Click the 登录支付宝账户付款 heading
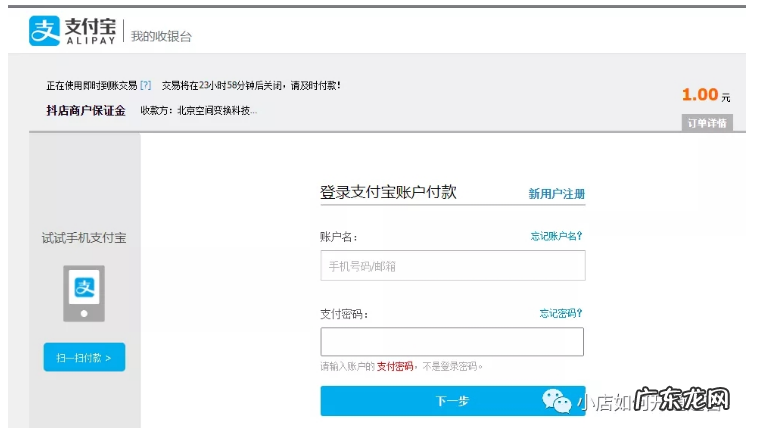Screen dimensions: 768x428 [x=388, y=191]
